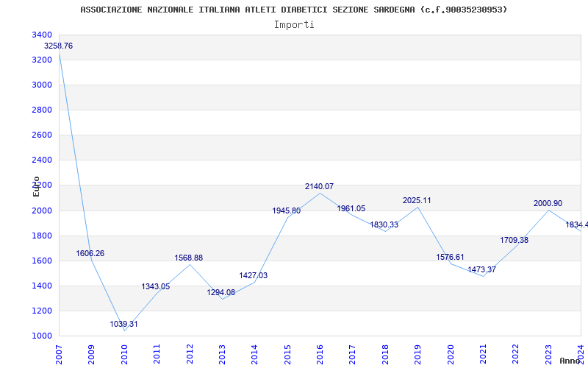Click the 1600 y-axis value
The width and height of the screenshot is (588, 368).
coord(41,261)
